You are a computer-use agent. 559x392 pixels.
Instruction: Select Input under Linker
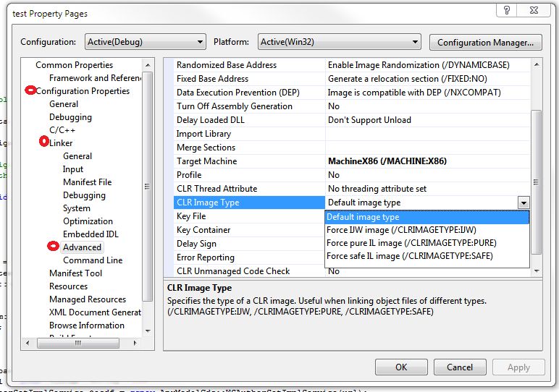72,169
